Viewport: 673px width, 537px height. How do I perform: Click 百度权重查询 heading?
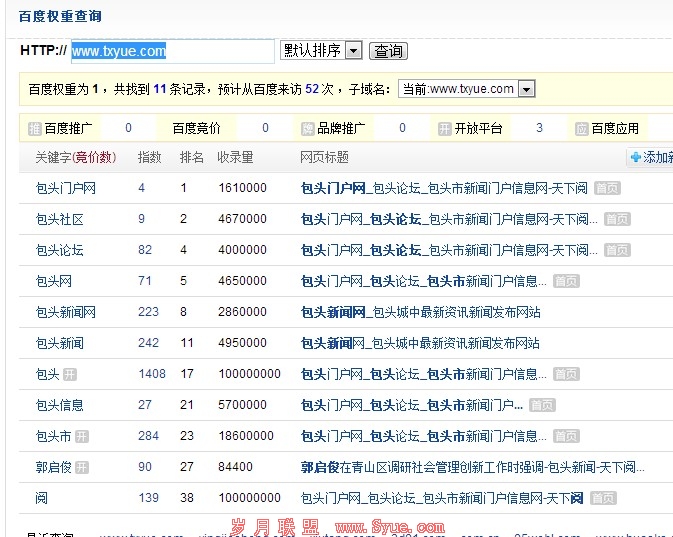60,16
